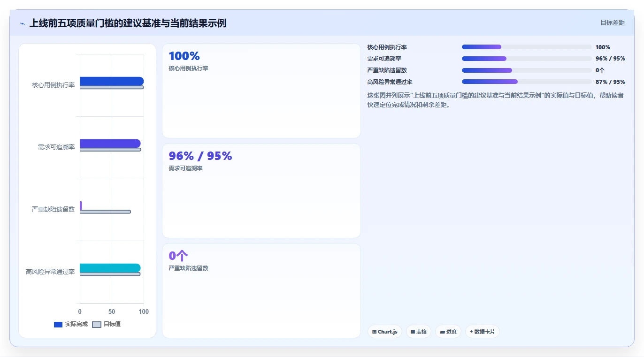Click the 高风险异常通过率 progress bar
The height and width of the screenshot is (357, 644).
[527, 82]
